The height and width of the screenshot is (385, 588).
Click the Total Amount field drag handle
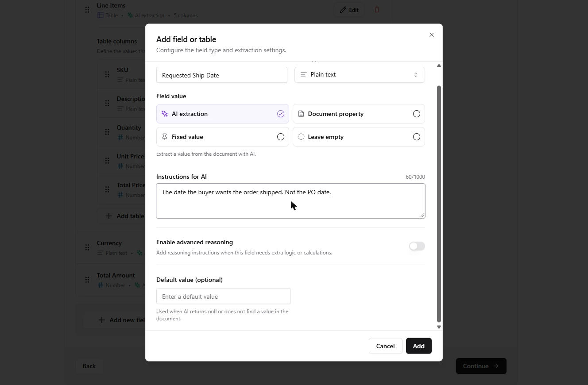click(x=87, y=280)
